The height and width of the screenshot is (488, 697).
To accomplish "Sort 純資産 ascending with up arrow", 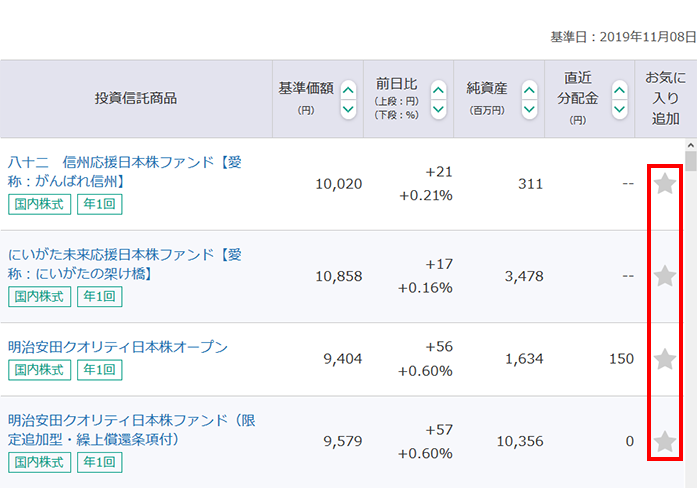I will pyautogui.click(x=529, y=90).
